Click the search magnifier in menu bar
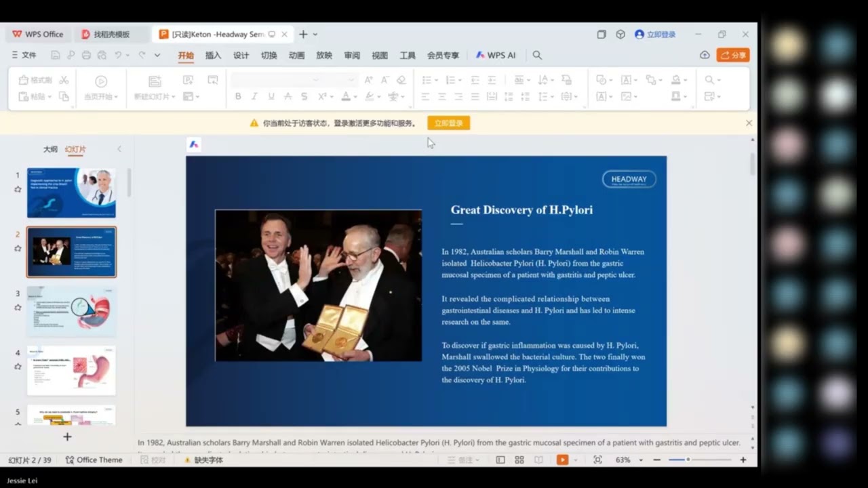Viewport: 868px width, 488px height. (537, 55)
